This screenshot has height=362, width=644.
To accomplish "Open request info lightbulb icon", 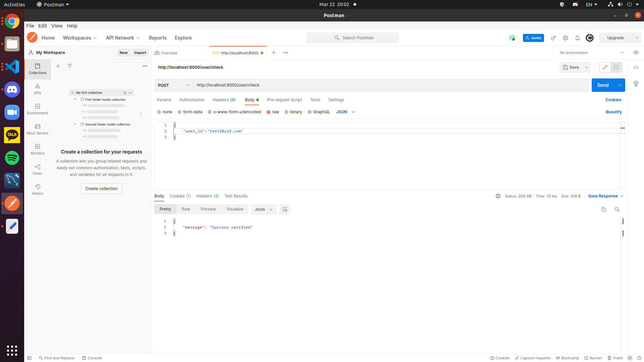I will 636,83.
